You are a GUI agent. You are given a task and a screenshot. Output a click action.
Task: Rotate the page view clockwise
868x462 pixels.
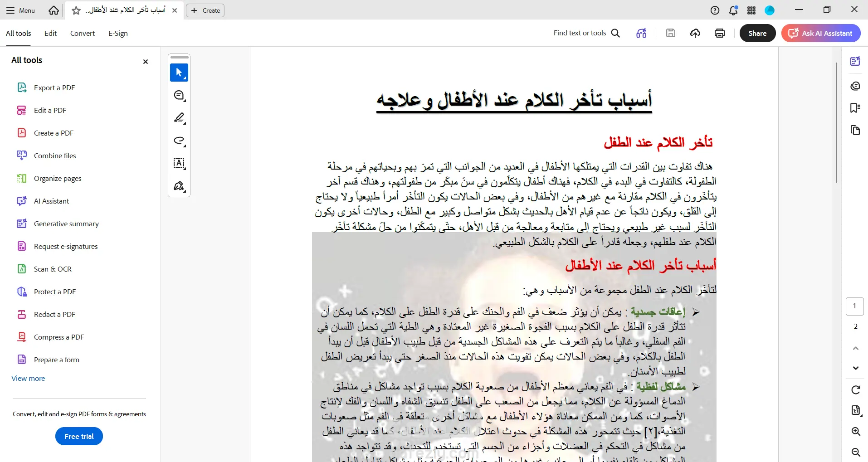[x=856, y=390]
